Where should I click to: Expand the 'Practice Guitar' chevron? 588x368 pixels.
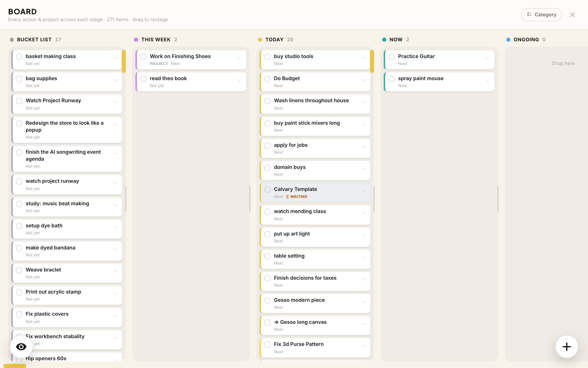[488, 58]
